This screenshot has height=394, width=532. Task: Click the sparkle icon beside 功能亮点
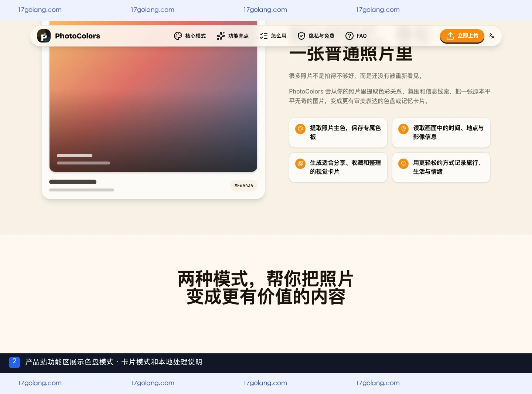(221, 36)
